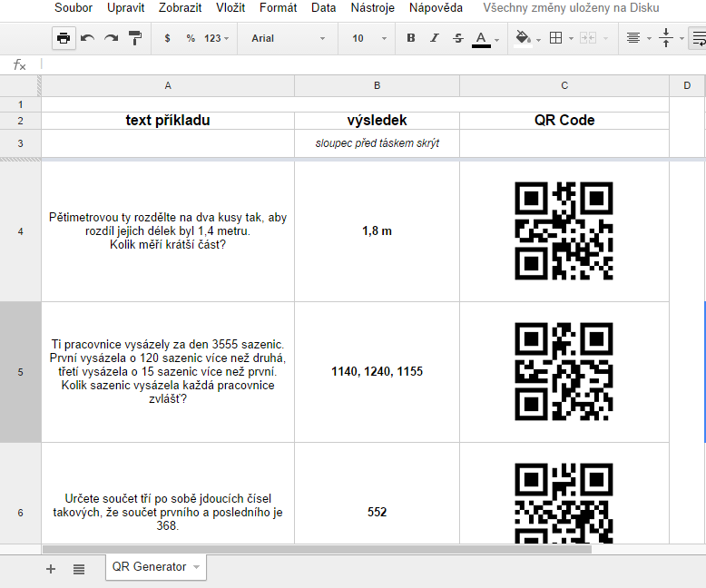Open the Zobrazit menu
706x588 pixels.
pos(180,7)
